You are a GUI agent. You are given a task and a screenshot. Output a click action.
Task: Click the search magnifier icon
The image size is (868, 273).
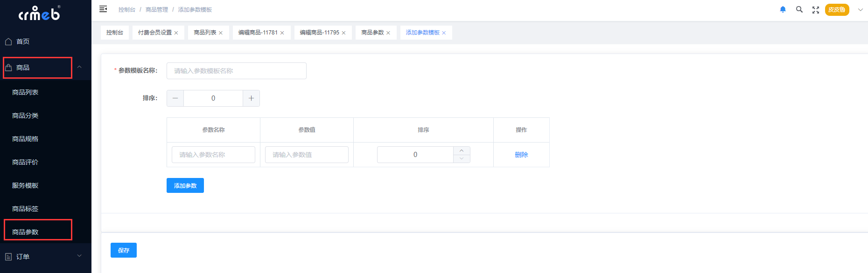(x=799, y=9)
